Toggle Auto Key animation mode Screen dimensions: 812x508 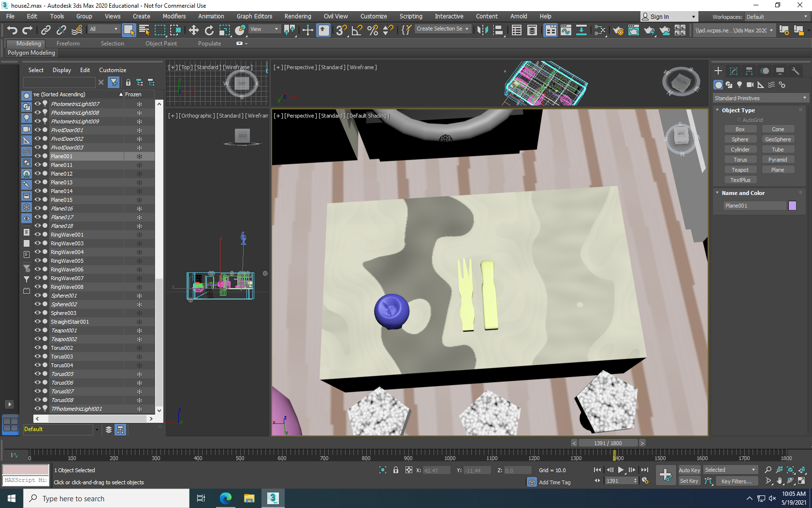tap(689, 470)
